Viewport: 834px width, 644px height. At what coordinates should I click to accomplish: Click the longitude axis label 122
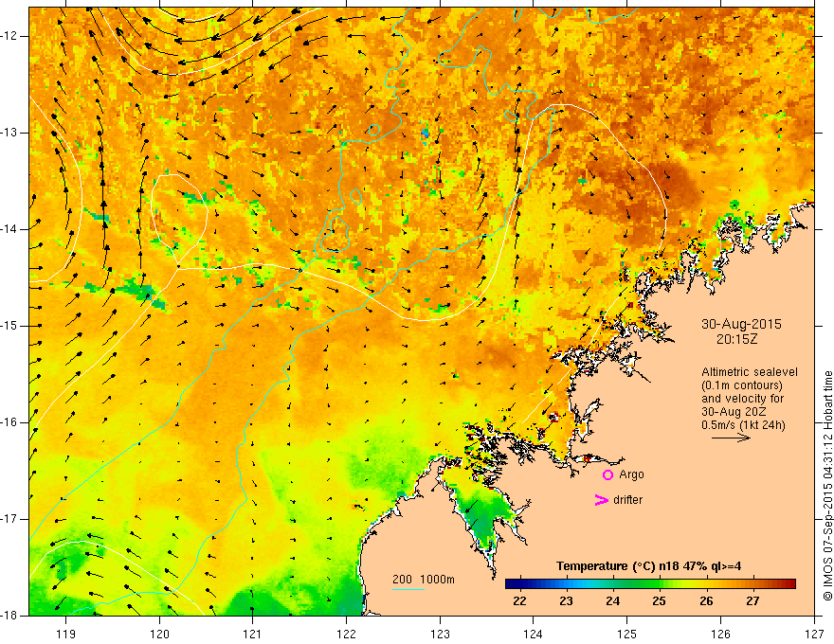[346, 634]
